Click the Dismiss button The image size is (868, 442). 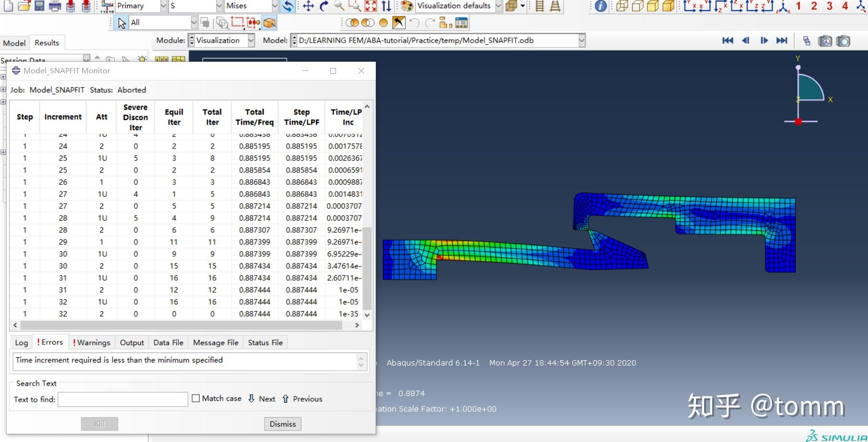[x=283, y=424]
